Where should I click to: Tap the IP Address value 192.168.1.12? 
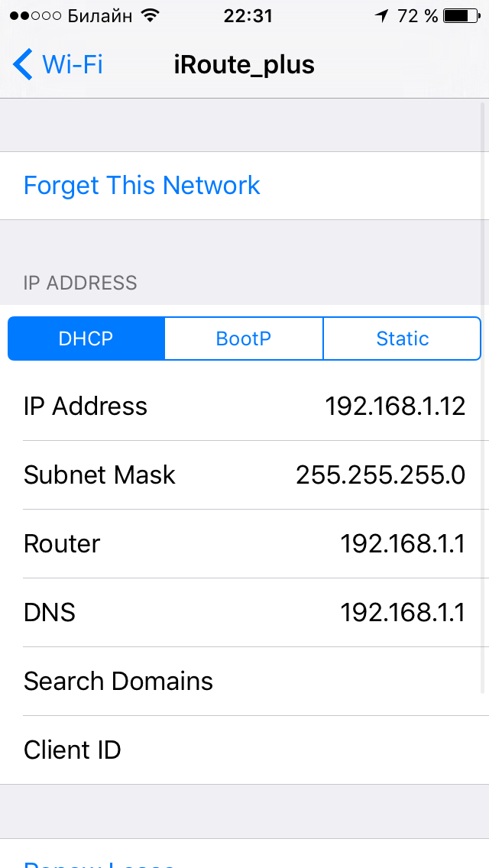(395, 406)
